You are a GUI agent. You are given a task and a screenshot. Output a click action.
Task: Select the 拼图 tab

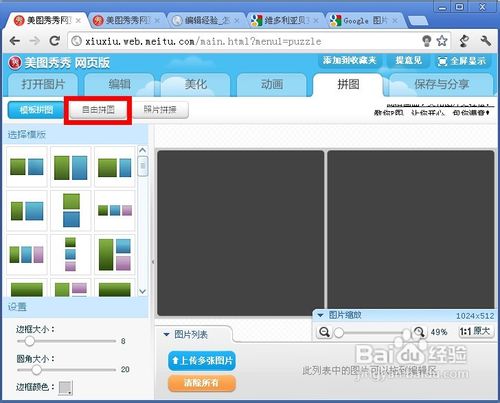[x=348, y=85]
